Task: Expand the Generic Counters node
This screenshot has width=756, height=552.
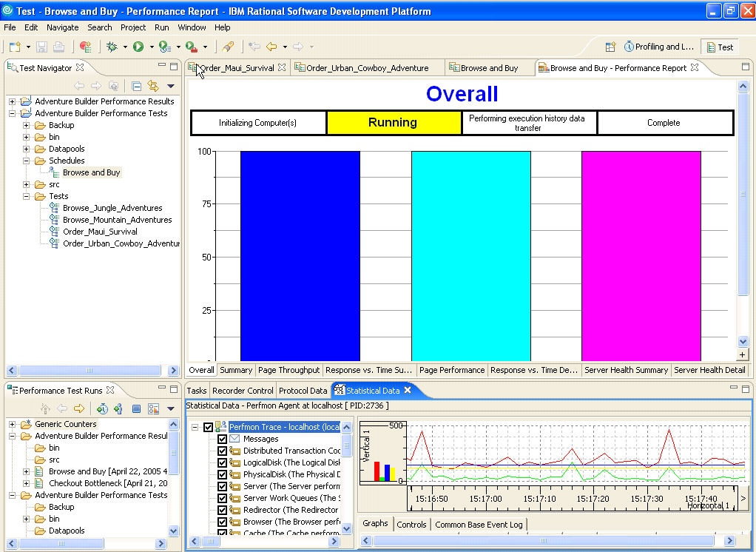Action: coord(13,424)
